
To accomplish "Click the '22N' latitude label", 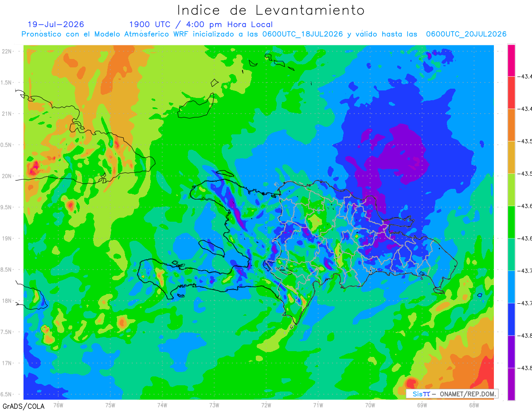I will [x=6, y=51].
